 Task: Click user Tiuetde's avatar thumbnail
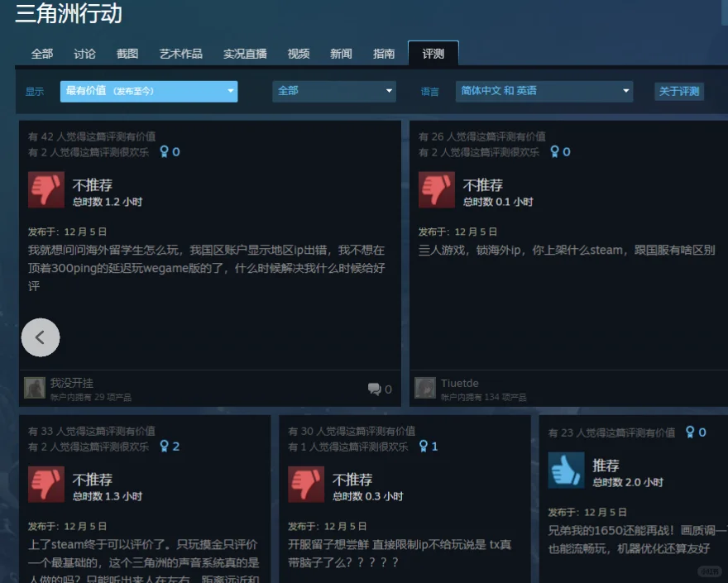pos(425,388)
